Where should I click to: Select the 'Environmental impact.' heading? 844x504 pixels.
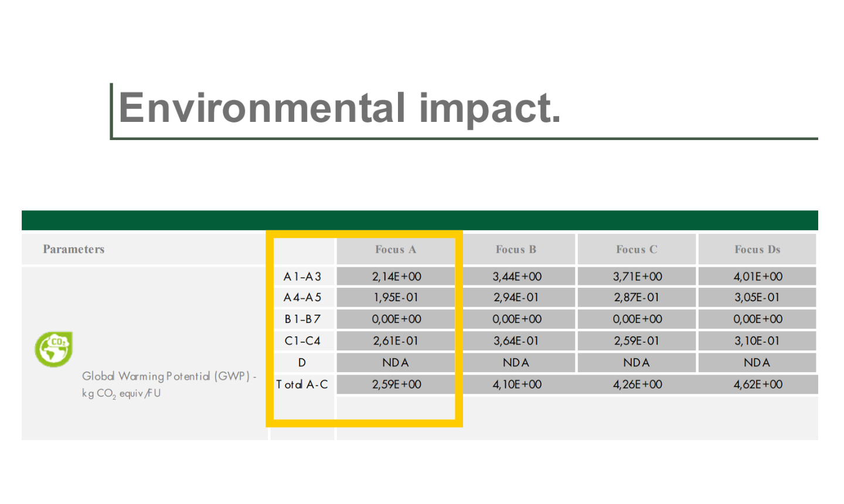tap(340, 108)
